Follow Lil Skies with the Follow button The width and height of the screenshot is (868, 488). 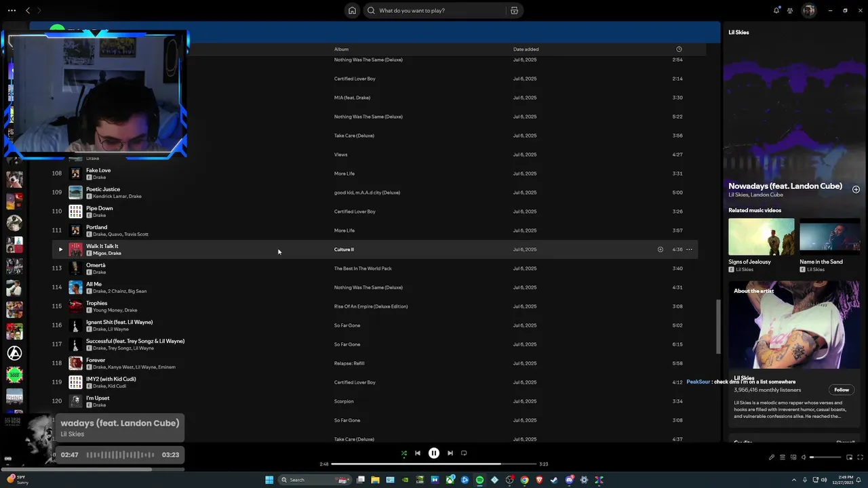(x=842, y=390)
